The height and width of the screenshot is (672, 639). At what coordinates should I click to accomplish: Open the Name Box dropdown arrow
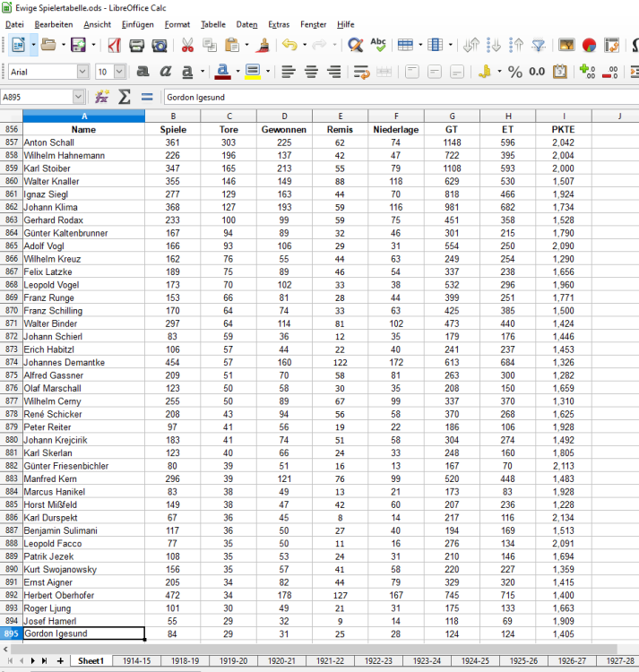pos(78,97)
